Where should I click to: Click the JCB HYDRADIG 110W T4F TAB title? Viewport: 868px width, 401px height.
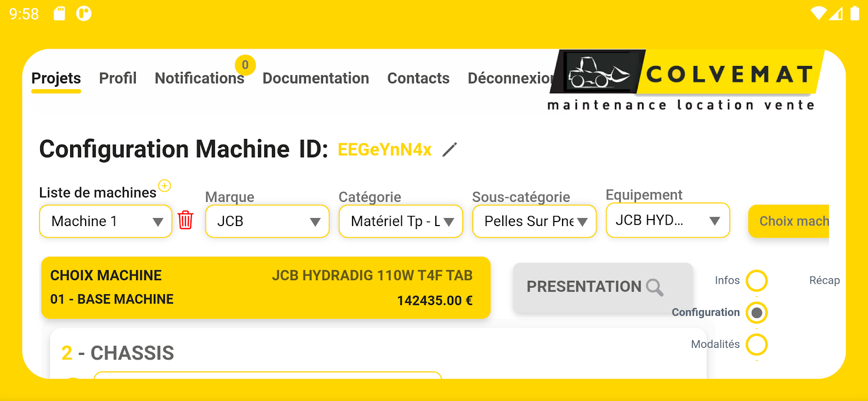tap(372, 276)
